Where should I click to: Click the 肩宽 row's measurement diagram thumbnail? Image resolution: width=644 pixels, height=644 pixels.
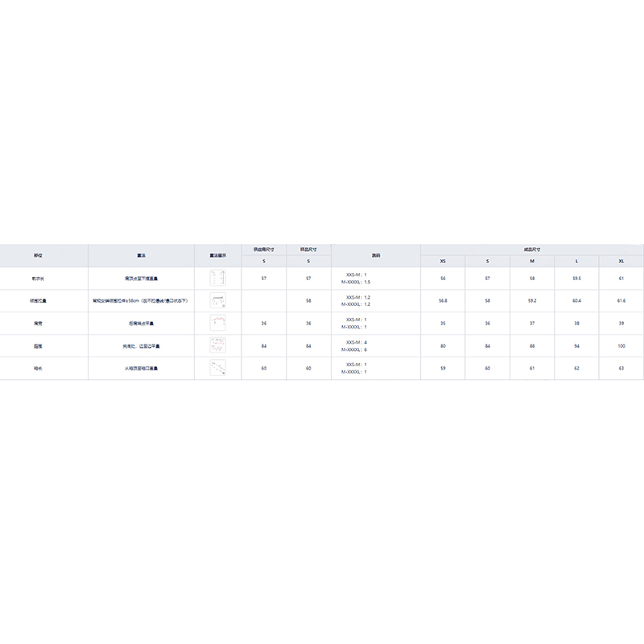point(217,323)
